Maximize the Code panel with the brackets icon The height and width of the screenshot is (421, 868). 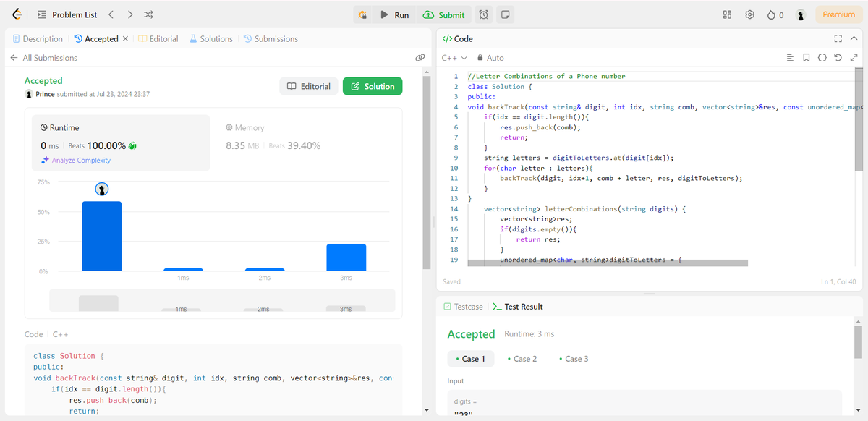(838, 38)
